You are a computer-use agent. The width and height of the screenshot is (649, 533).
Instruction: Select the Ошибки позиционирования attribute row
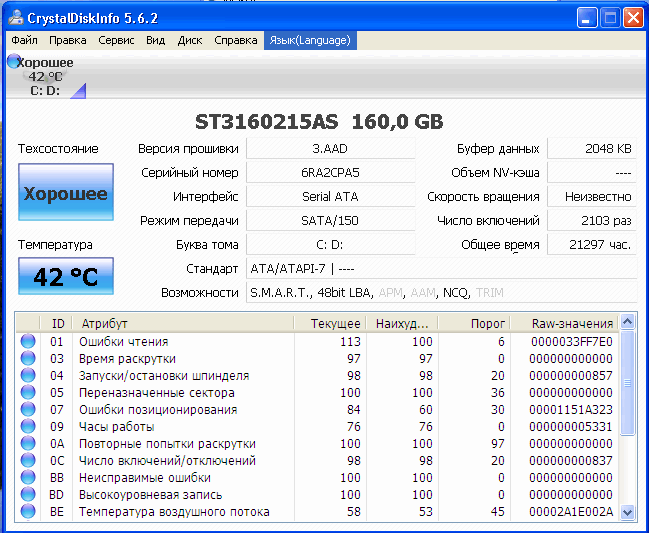tap(160, 410)
